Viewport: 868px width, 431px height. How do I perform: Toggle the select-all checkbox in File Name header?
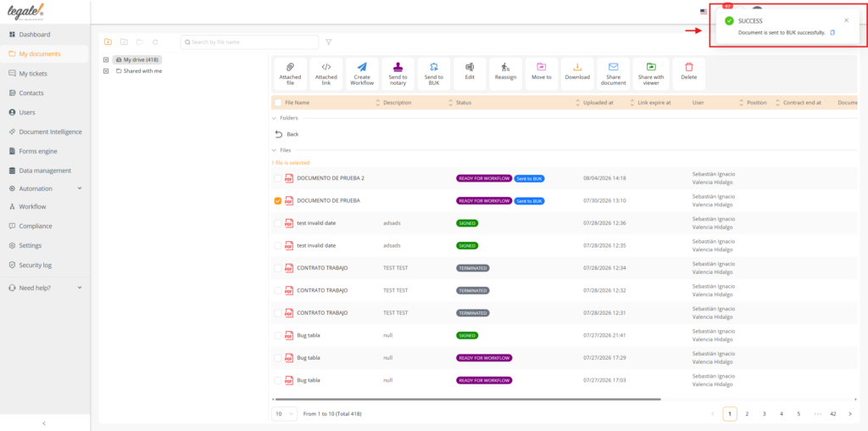pyautogui.click(x=278, y=103)
